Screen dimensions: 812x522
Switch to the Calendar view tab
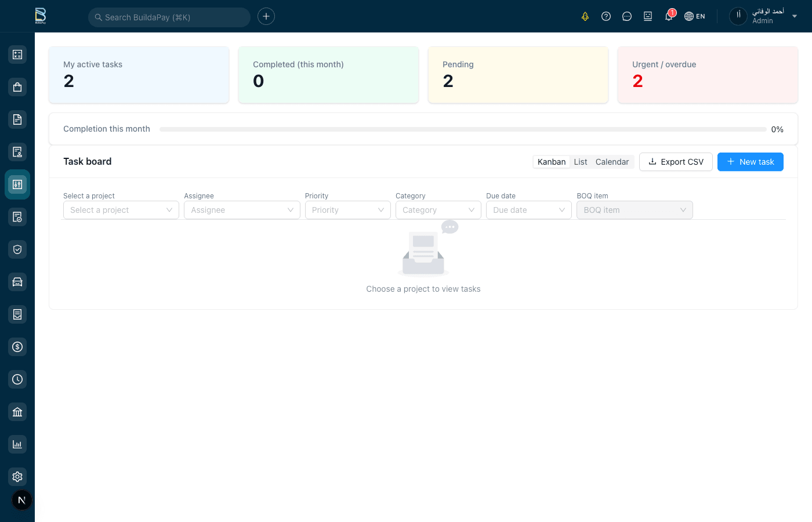point(612,162)
